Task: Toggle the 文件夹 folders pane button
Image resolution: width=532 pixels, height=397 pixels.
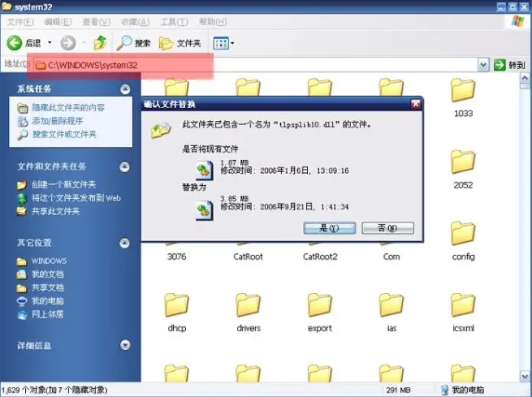Action: point(180,43)
